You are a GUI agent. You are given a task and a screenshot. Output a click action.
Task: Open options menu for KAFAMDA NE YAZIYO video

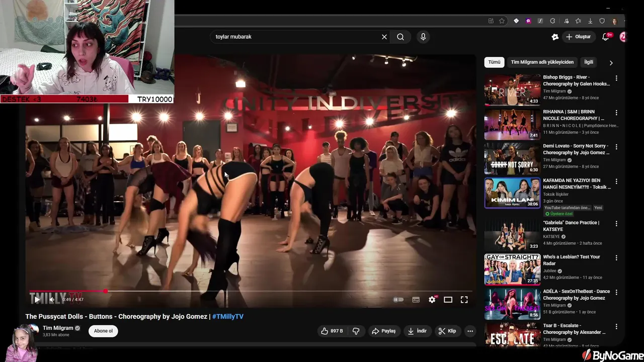pos(616,181)
